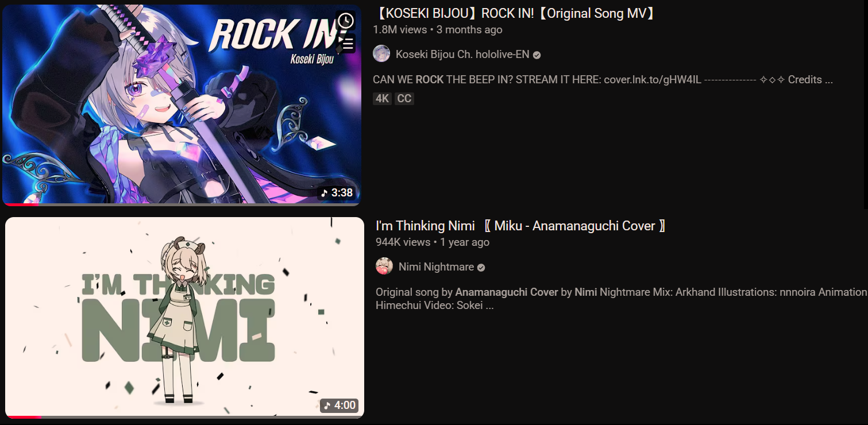Click the CC closed captions badge
The height and width of the screenshot is (425, 868).
click(404, 99)
